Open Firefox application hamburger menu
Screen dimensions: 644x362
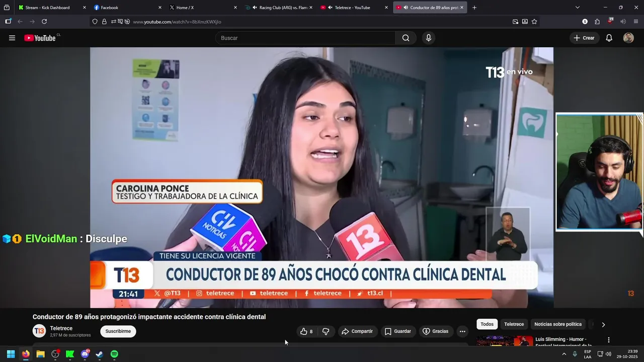click(x=636, y=22)
